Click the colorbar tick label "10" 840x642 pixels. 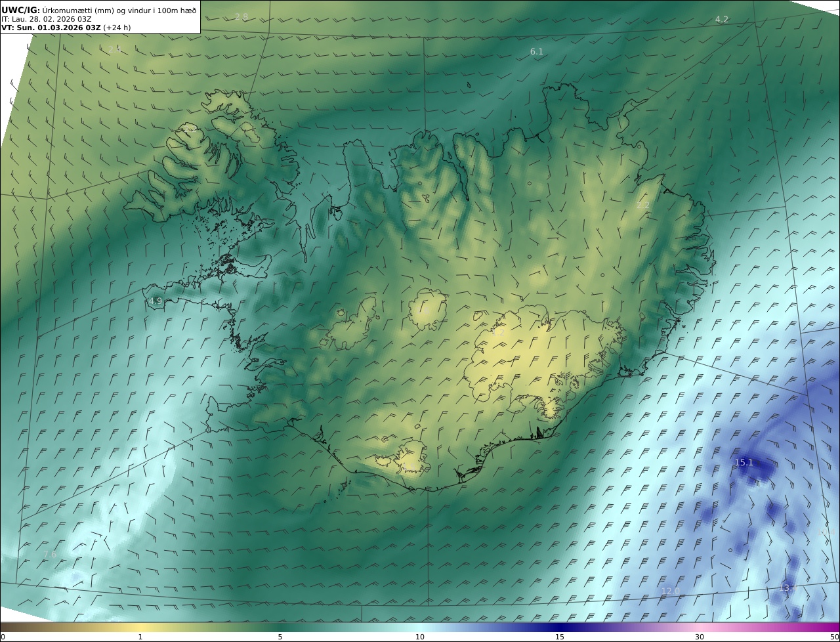[x=420, y=637]
